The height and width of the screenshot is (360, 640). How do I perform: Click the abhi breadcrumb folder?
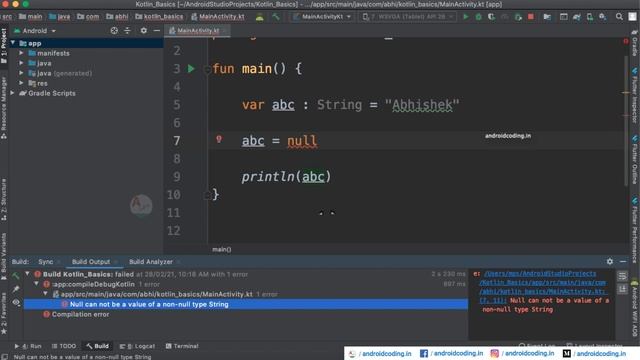pos(117,17)
